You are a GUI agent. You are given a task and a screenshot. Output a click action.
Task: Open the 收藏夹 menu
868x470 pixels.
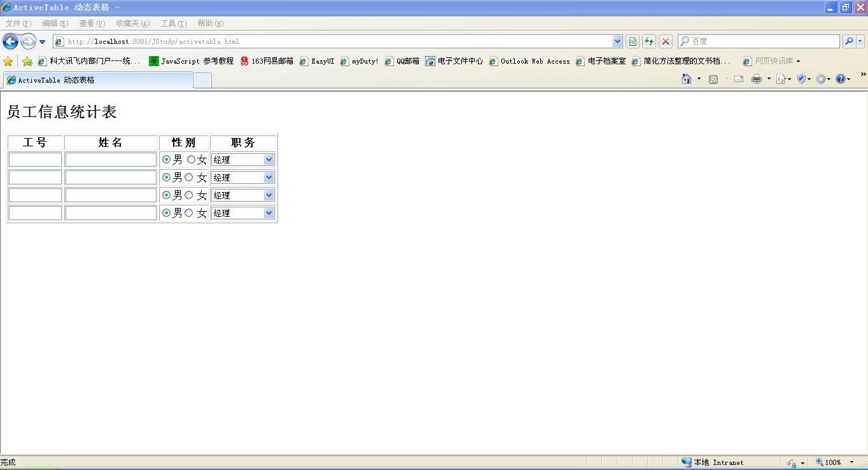tap(133, 24)
